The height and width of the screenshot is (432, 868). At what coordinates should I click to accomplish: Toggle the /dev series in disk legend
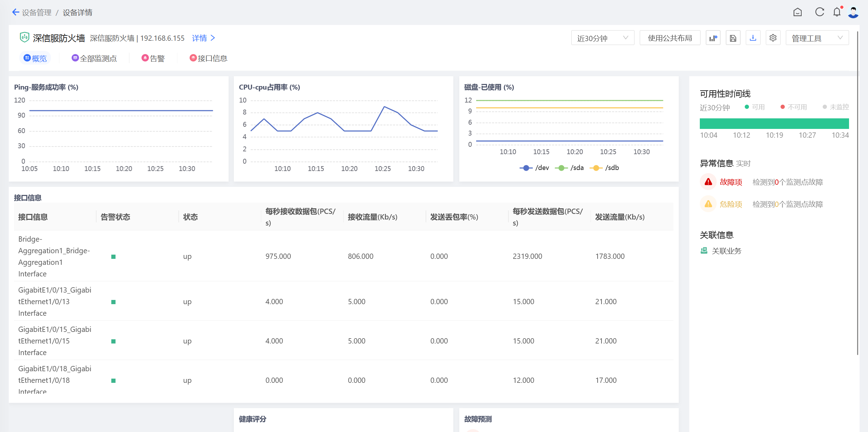534,168
